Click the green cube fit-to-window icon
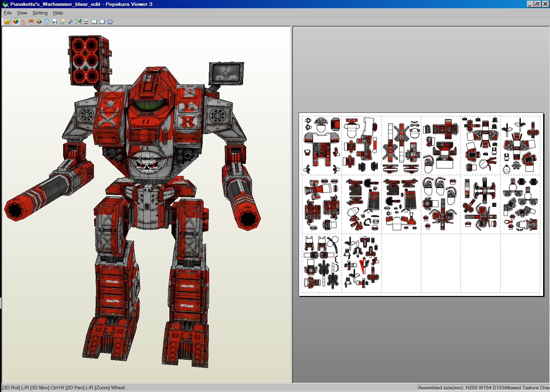 click(79, 22)
